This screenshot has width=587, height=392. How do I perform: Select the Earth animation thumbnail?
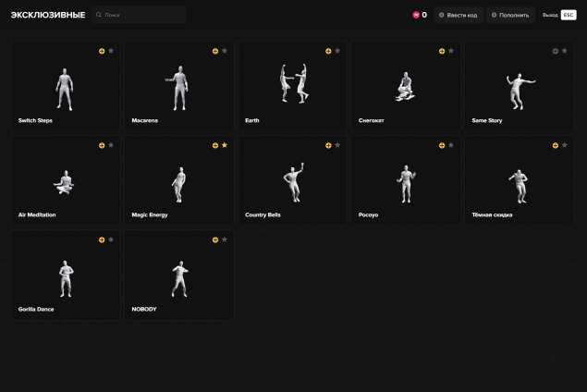click(x=292, y=85)
